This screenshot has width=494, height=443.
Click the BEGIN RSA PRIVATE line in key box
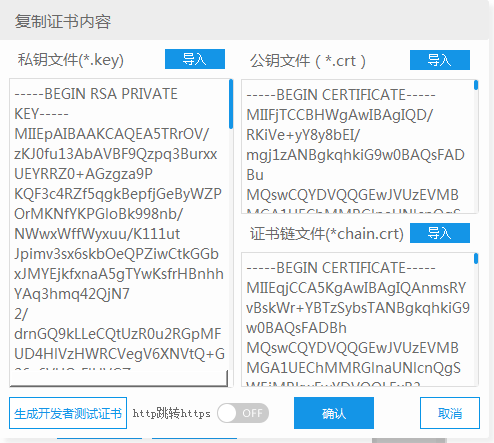pos(96,94)
